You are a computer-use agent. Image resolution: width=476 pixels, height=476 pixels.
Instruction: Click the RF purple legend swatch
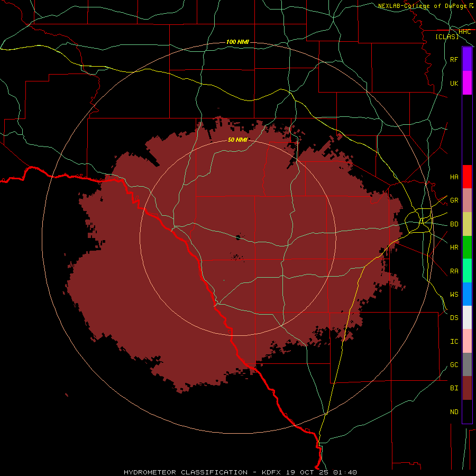pos(467,59)
